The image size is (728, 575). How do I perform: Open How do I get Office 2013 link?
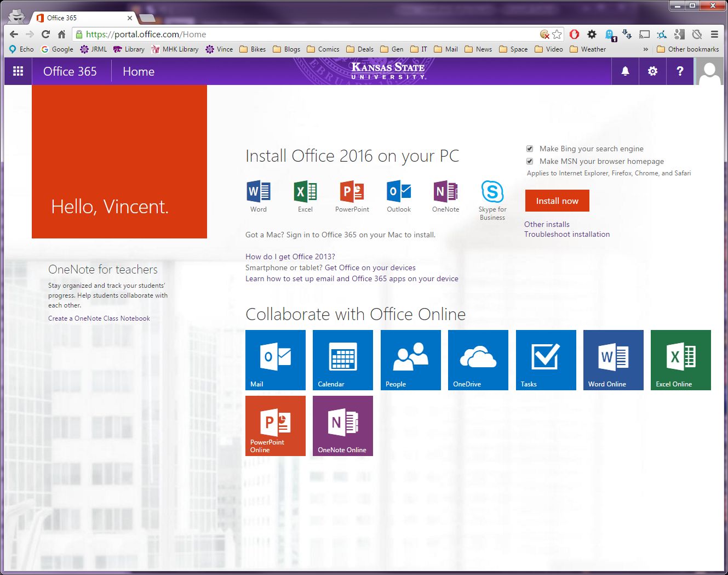click(290, 257)
